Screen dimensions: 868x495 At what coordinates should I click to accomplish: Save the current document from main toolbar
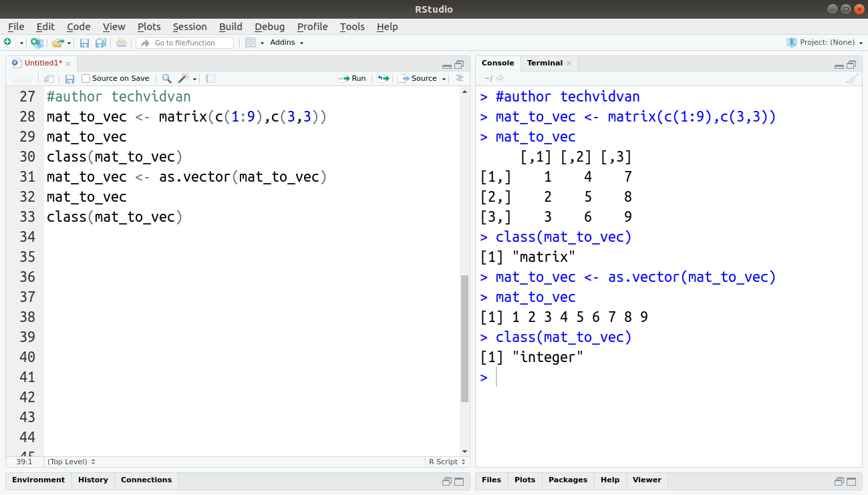pos(85,43)
